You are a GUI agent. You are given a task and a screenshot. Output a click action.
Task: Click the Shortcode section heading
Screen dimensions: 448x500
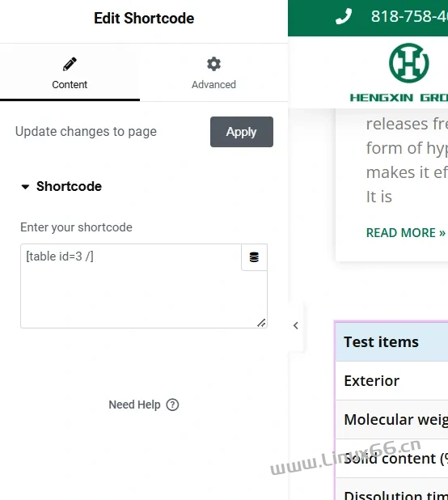pyautogui.click(x=69, y=187)
